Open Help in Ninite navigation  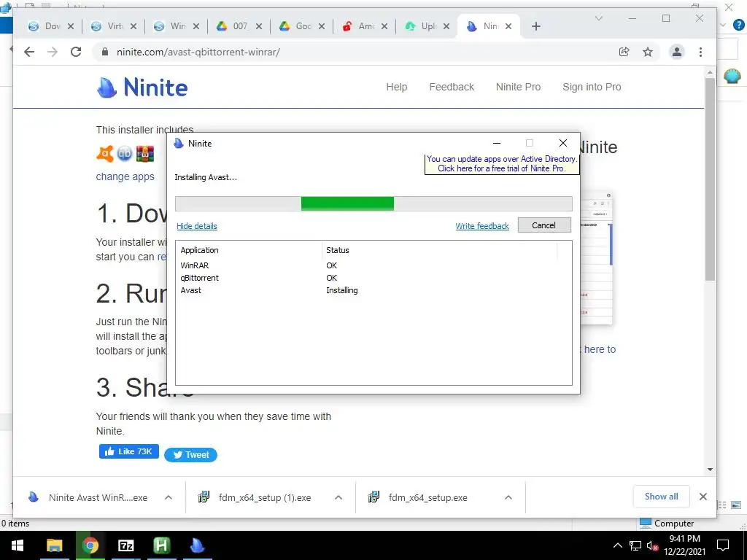point(396,87)
